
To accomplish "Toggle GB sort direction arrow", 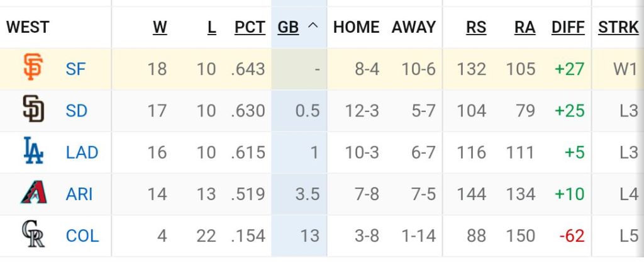I will point(313,27).
